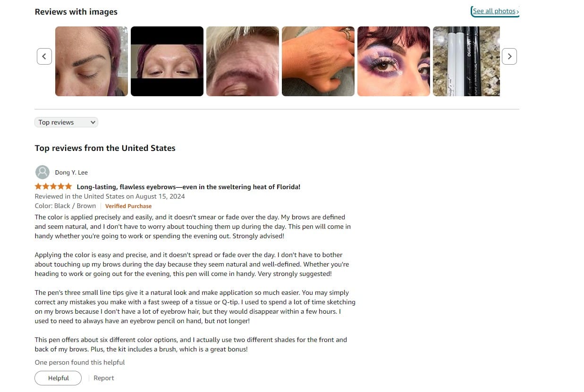This screenshot has height=392, width=584.
Task: Open the black-bordered purple hair photo
Action: pos(167,61)
